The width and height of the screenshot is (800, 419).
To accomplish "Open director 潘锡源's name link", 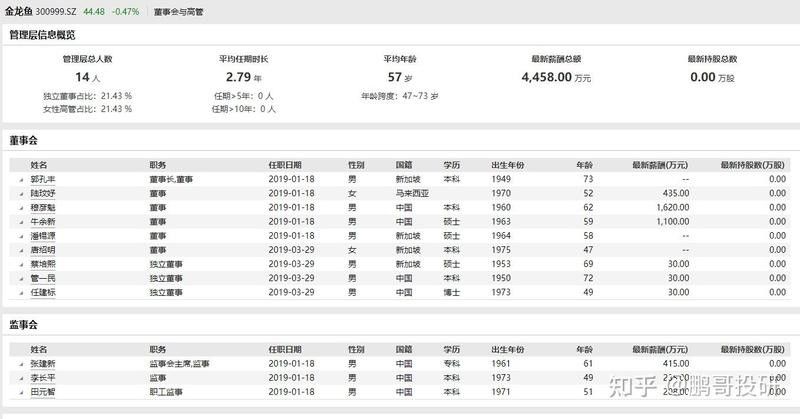I will pyautogui.click(x=44, y=236).
